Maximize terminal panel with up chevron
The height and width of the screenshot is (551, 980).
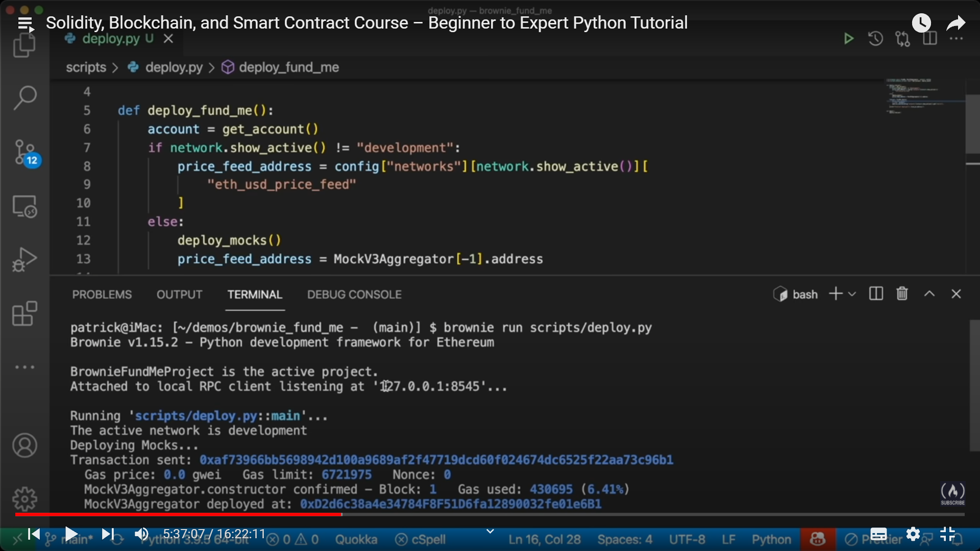coord(929,294)
